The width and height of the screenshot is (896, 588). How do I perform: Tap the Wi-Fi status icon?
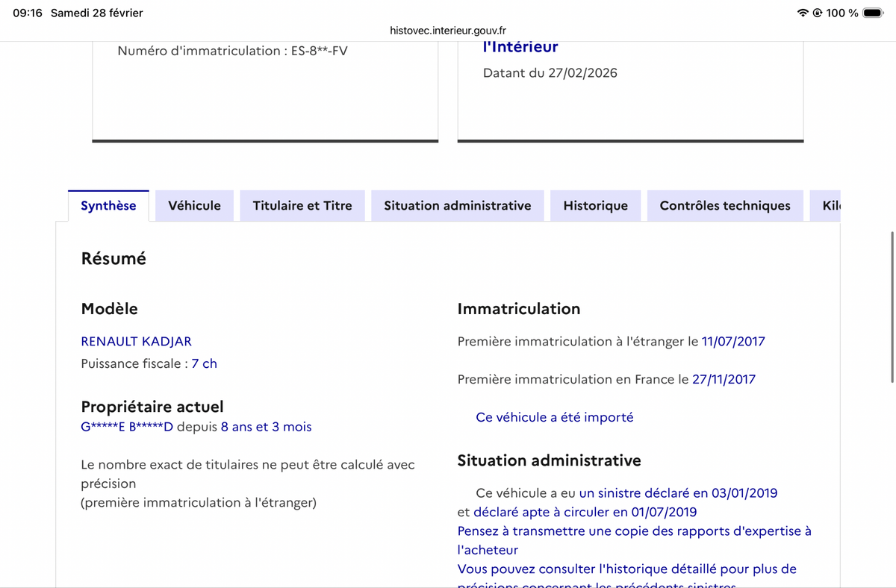click(x=803, y=13)
